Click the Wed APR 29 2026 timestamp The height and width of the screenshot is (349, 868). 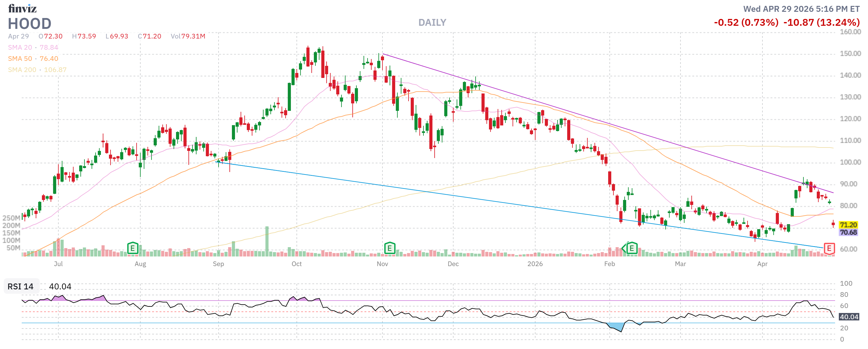point(801,9)
